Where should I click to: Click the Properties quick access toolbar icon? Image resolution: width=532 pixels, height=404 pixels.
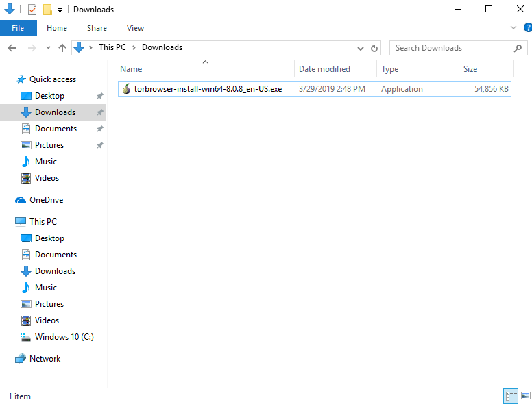[x=32, y=10]
